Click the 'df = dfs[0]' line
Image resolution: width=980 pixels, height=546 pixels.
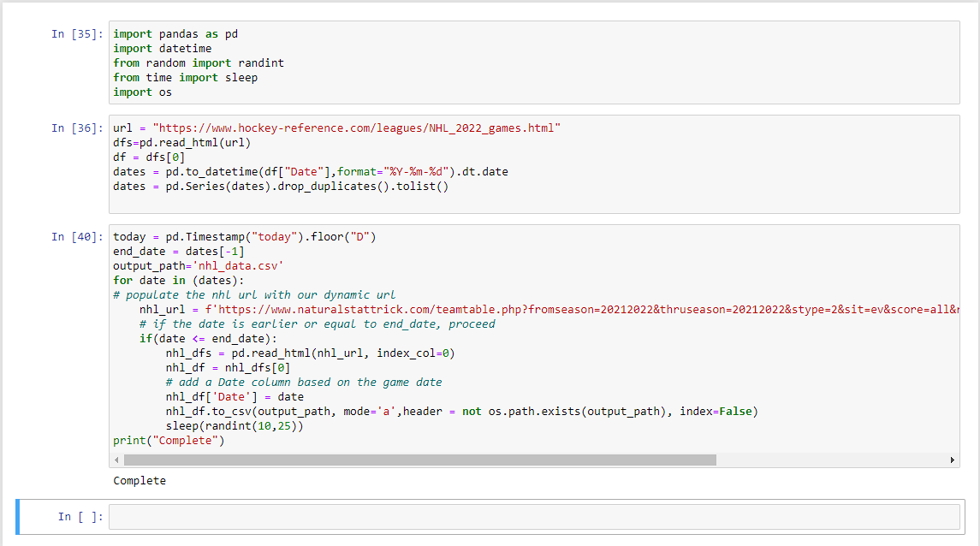tap(150, 157)
